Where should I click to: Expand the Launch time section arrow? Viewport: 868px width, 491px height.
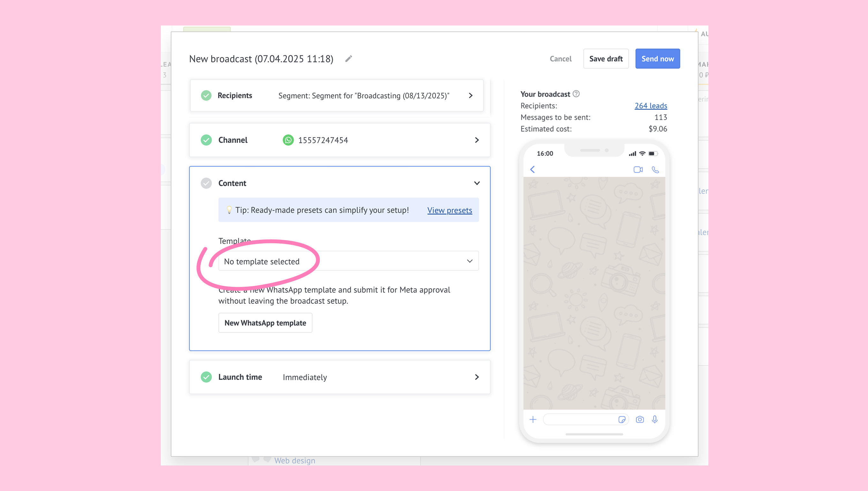tap(476, 377)
